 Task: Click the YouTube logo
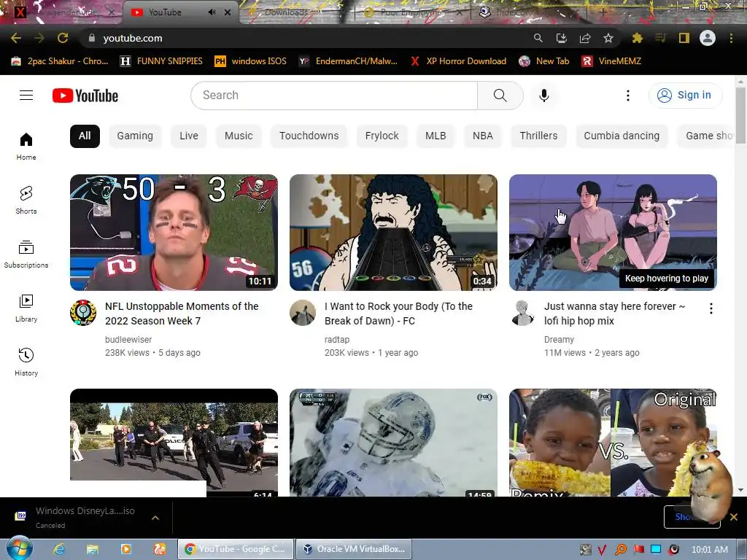click(x=85, y=96)
